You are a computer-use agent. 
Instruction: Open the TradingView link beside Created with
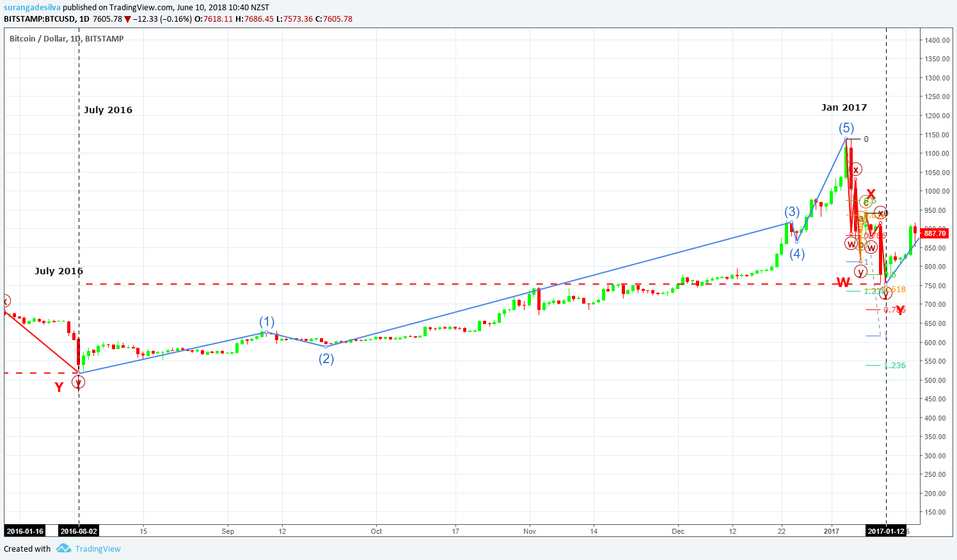tap(98, 548)
